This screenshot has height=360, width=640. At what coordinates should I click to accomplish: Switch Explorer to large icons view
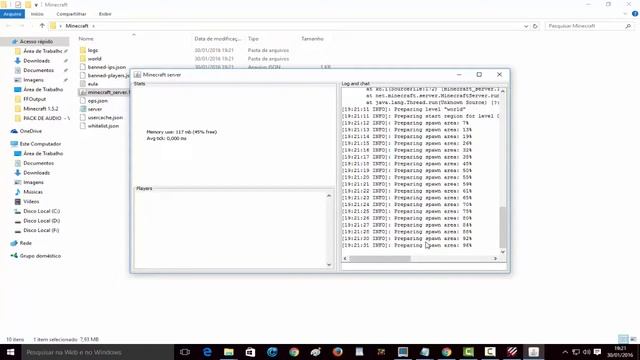[x=633, y=339]
